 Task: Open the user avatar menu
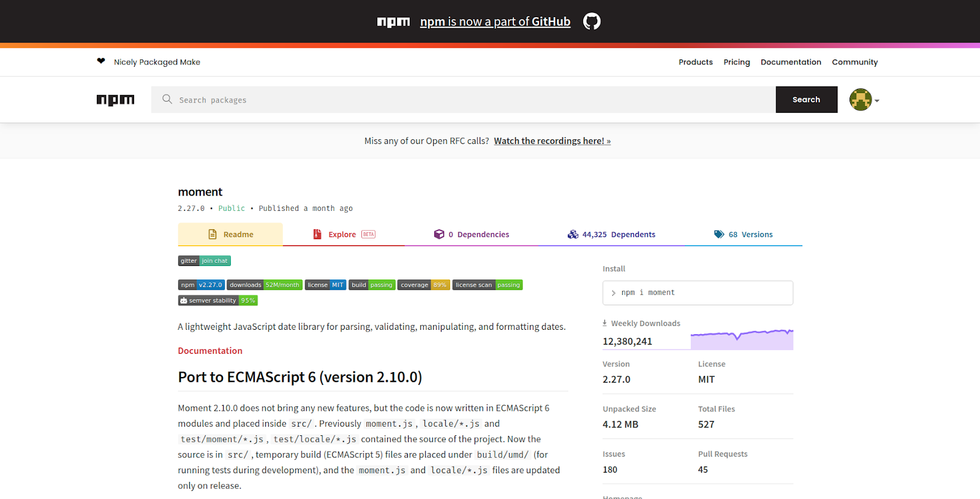861,99
